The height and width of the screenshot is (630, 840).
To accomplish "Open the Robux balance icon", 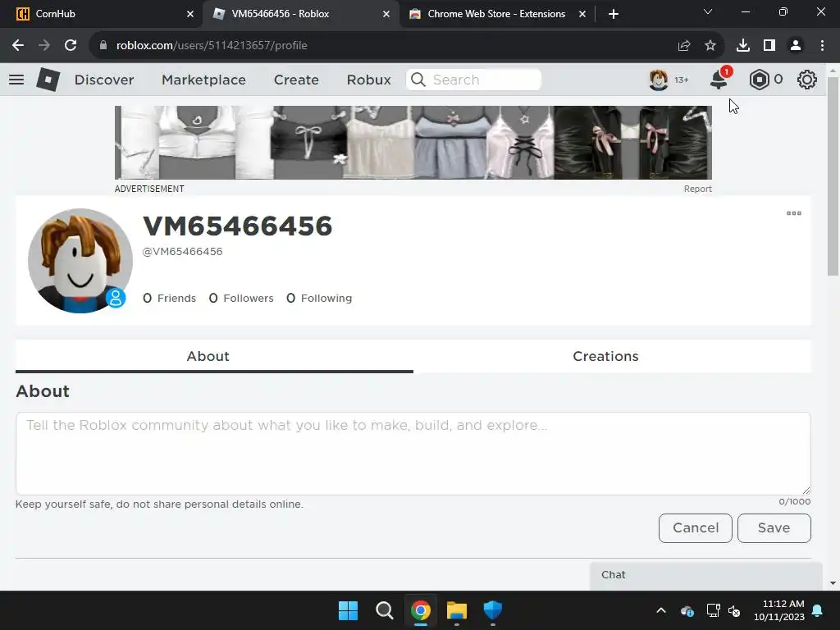I will tap(759, 80).
